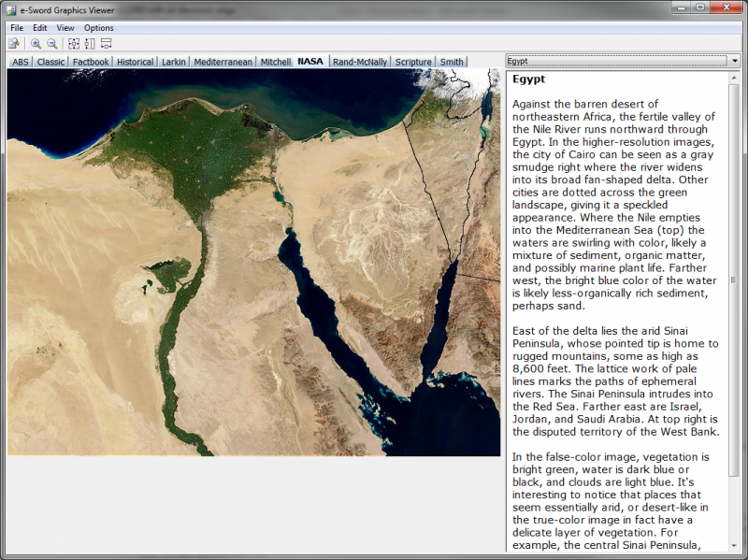Viewport: 748px width, 560px height.
Task: Click the description panel scrollbar thumb
Action: tap(734, 280)
